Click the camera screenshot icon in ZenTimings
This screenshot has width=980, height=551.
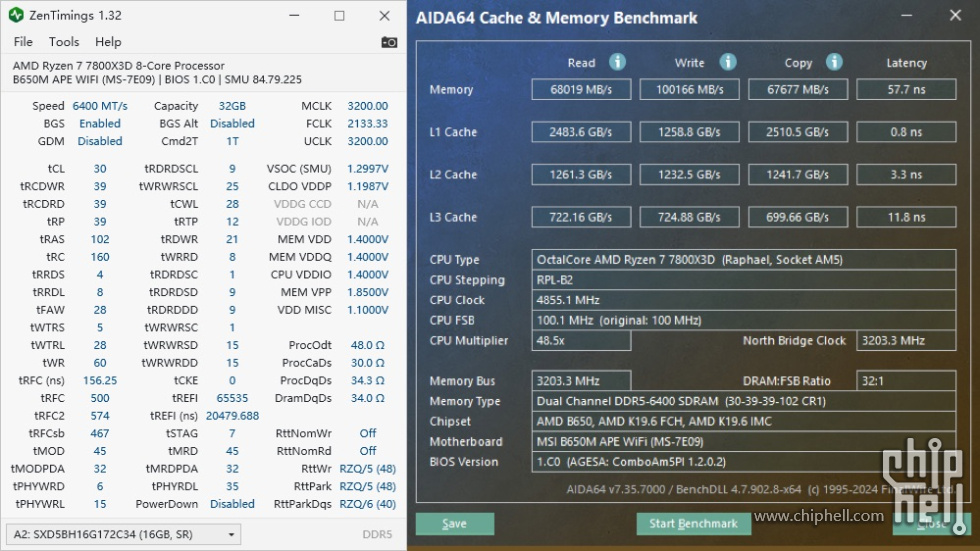(x=389, y=42)
